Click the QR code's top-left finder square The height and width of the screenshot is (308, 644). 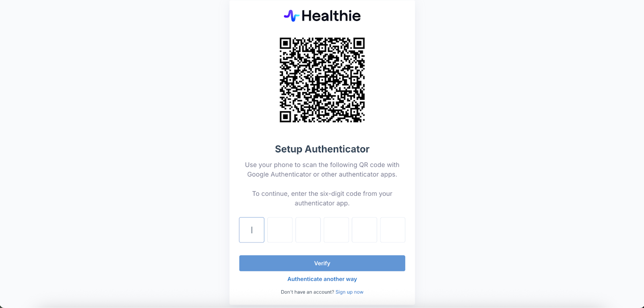click(285, 43)
